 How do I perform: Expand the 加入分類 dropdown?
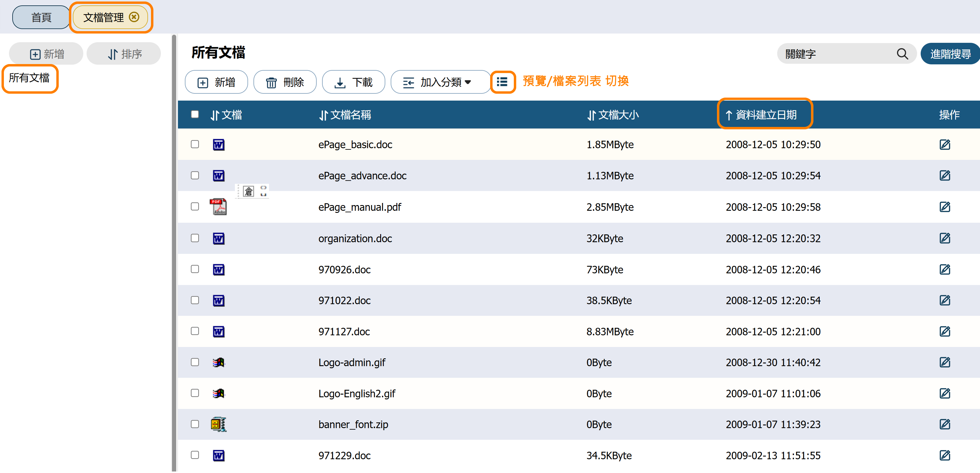coord(440,82)
